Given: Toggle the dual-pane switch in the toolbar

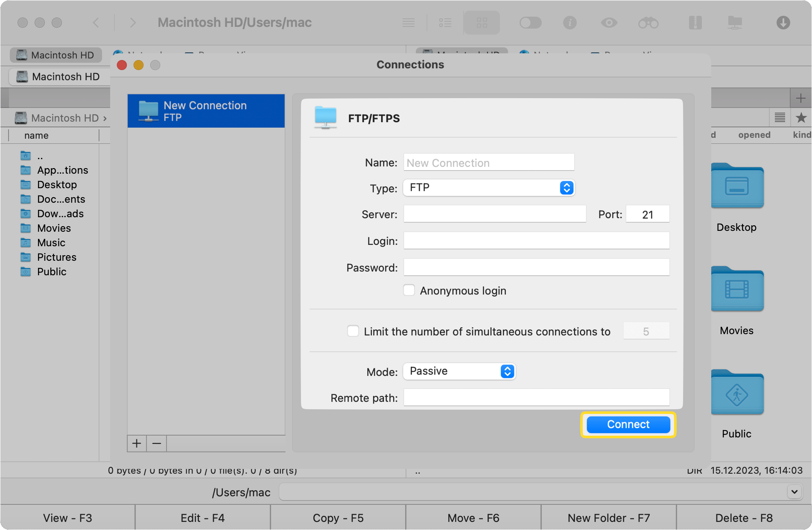Looking at the screenshot, I should pyautogui.click(x=531, y=23).
